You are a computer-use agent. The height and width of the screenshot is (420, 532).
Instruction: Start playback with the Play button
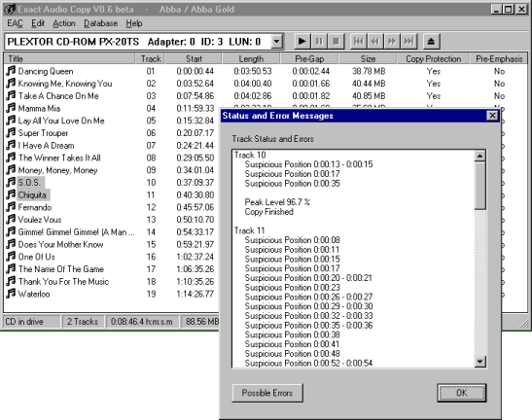click(x=301, y=42)
